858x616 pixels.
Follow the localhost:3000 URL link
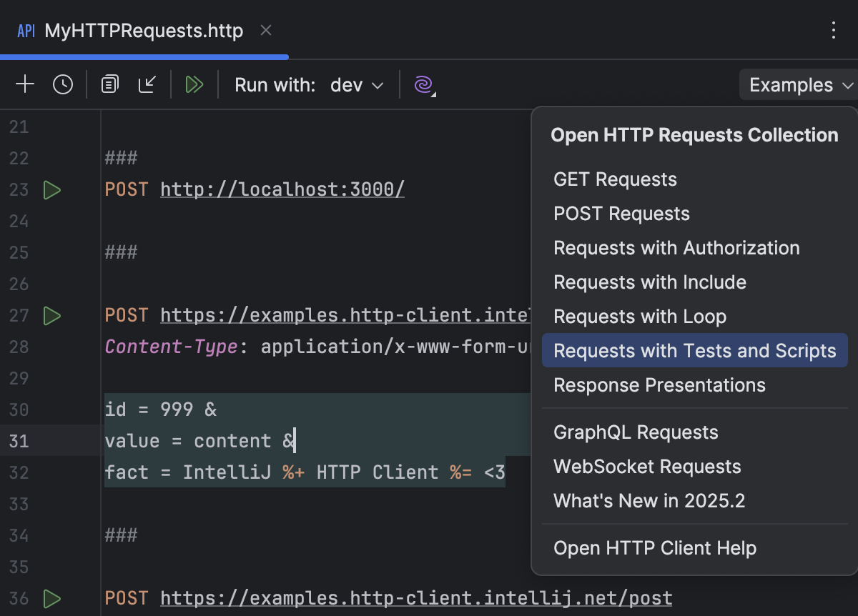(x=282, y=189)
